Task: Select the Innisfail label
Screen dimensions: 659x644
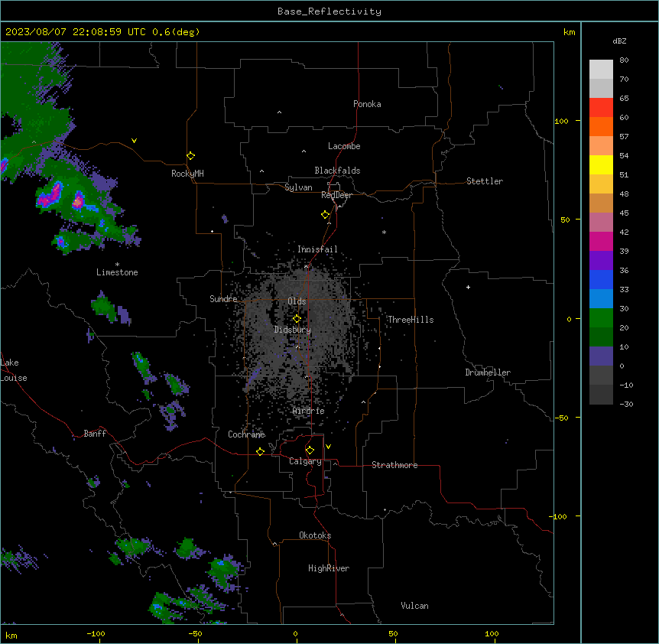Action: [317, 249]
